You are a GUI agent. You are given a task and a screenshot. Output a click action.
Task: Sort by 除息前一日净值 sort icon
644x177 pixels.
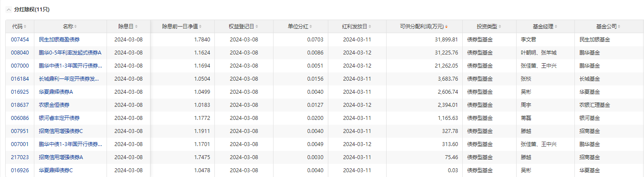pyautogui.click(x=200, y=27)
